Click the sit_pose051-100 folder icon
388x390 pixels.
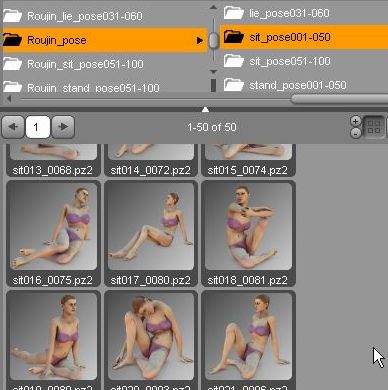(x=234, y=61)
